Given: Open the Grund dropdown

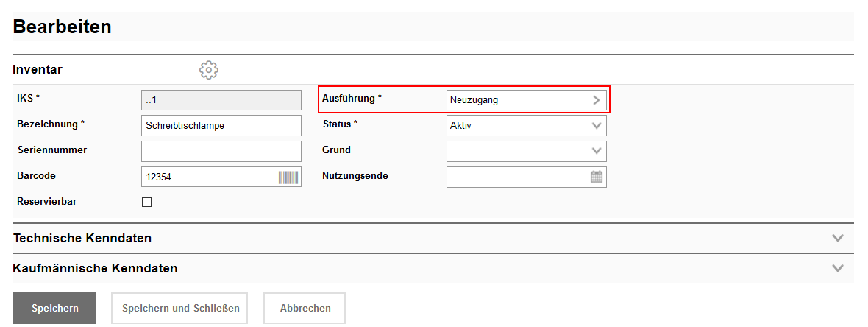Looking at the screenshot, I should click(527, 151).
